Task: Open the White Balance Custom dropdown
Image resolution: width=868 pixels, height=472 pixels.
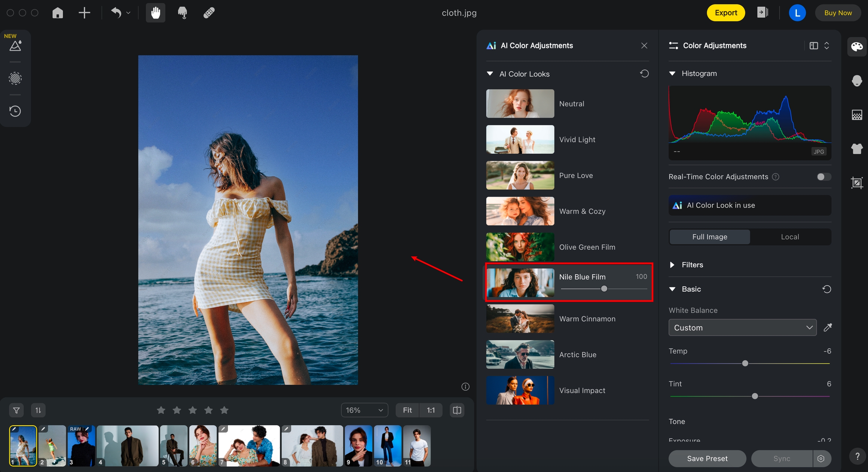Action: click(742, 328)
